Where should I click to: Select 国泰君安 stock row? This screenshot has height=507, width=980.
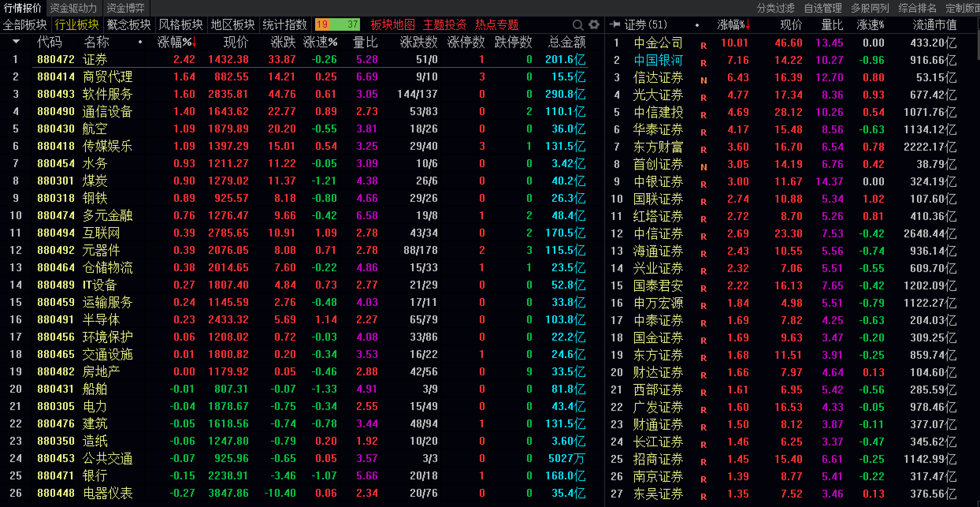pyautogui.click(x=792, y=285)
